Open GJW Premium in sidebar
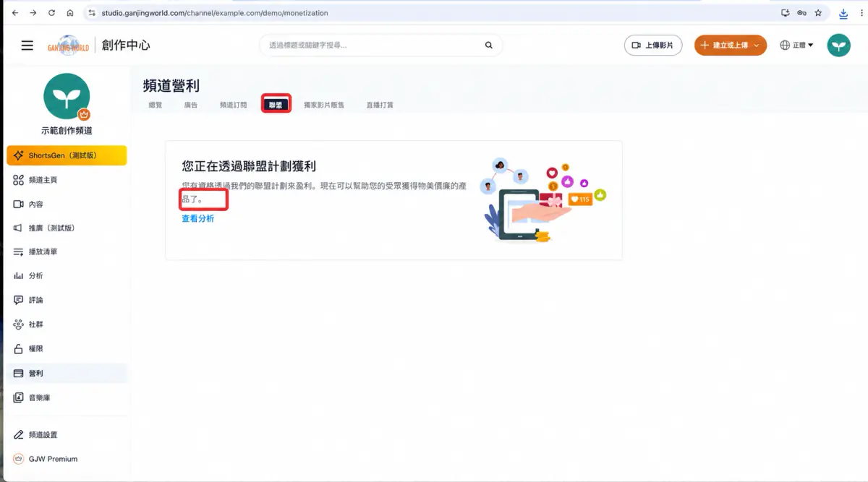Viewport: 868px width, 482px height. 67,459
